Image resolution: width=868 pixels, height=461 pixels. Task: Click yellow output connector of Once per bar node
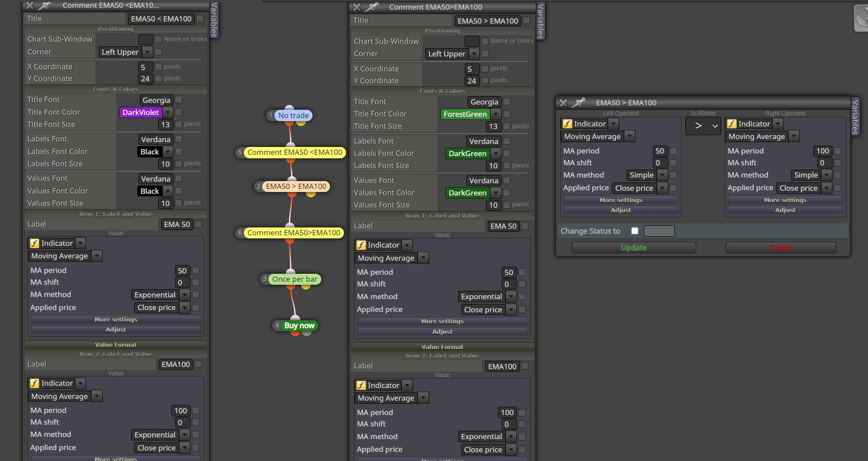(306, 286)
